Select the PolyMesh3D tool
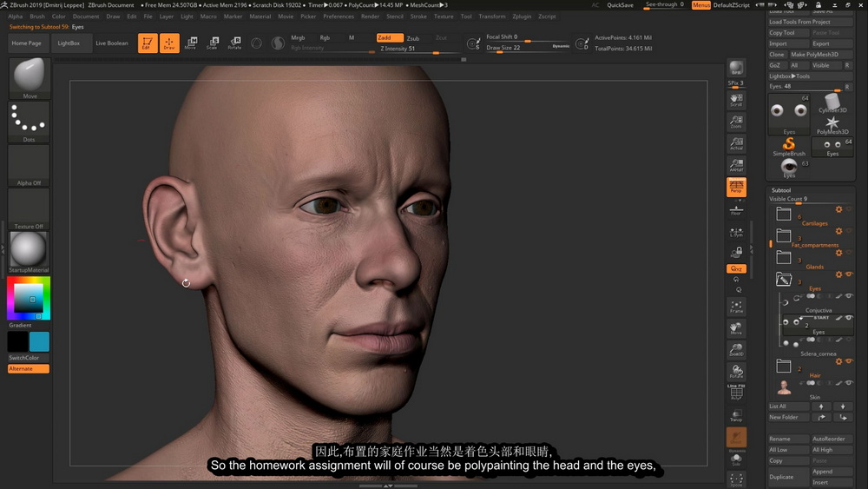The image size is (868, 489). (x=832, y=126)
